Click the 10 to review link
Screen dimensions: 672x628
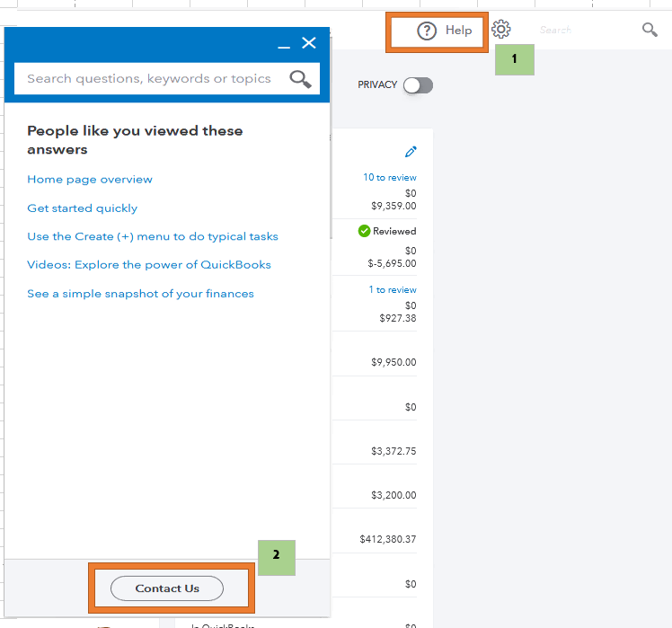click(x=389, y=178)
